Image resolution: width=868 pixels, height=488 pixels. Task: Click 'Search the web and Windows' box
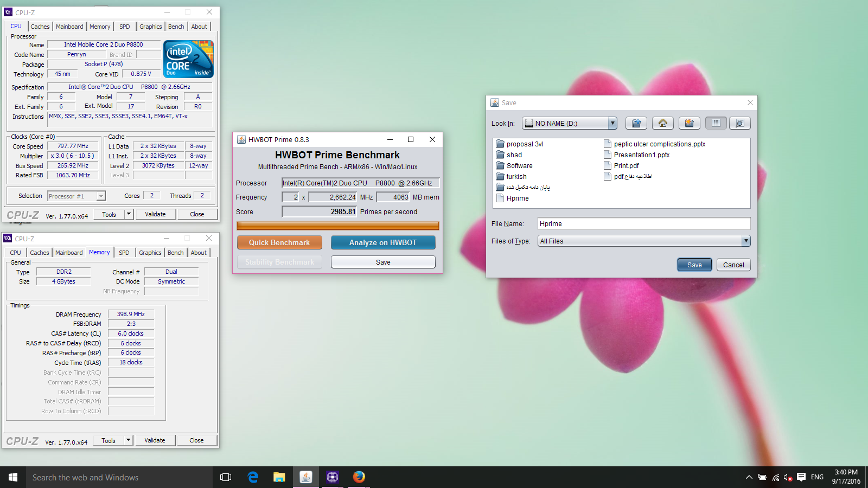point(119,477)
